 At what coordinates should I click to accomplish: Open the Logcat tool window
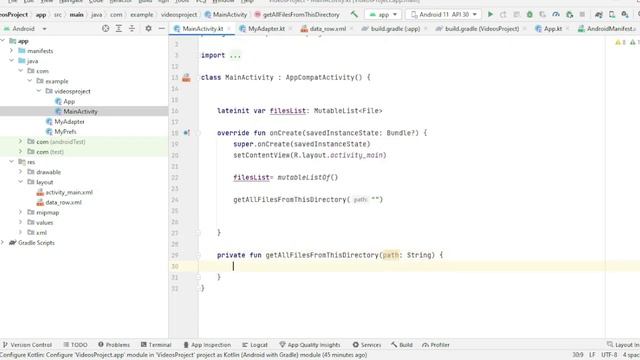point(255,345)
